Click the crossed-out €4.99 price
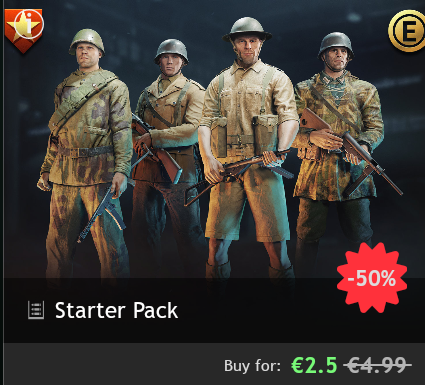Image resolution: width=425 pixels, height=385 pixels. [x=377, y=365]
